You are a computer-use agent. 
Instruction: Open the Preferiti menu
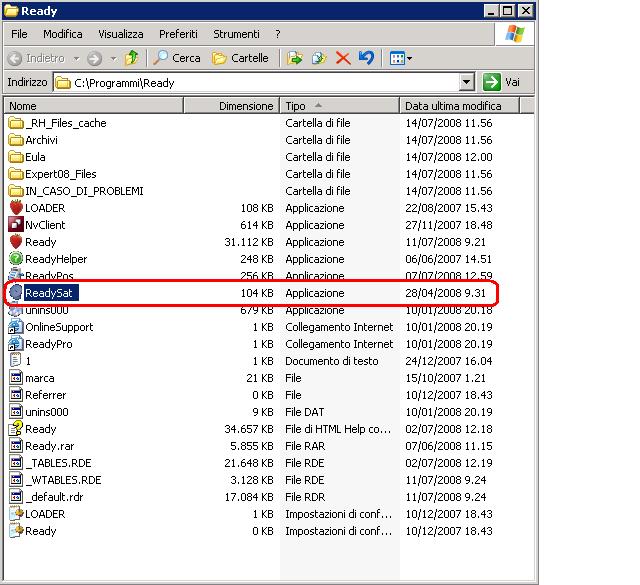tap(178, 34)
